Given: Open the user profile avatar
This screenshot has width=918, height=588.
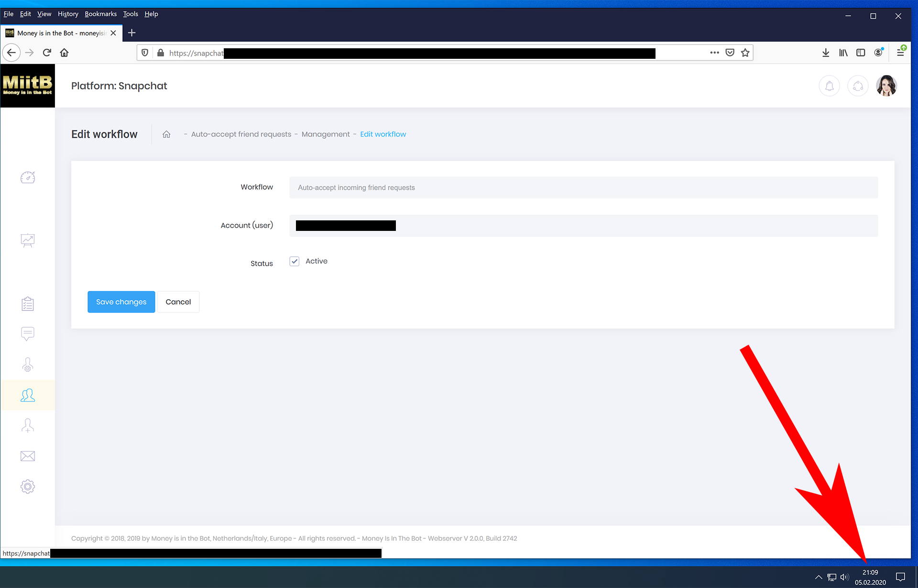Looking at the screenshot, I should pos(886,86).
